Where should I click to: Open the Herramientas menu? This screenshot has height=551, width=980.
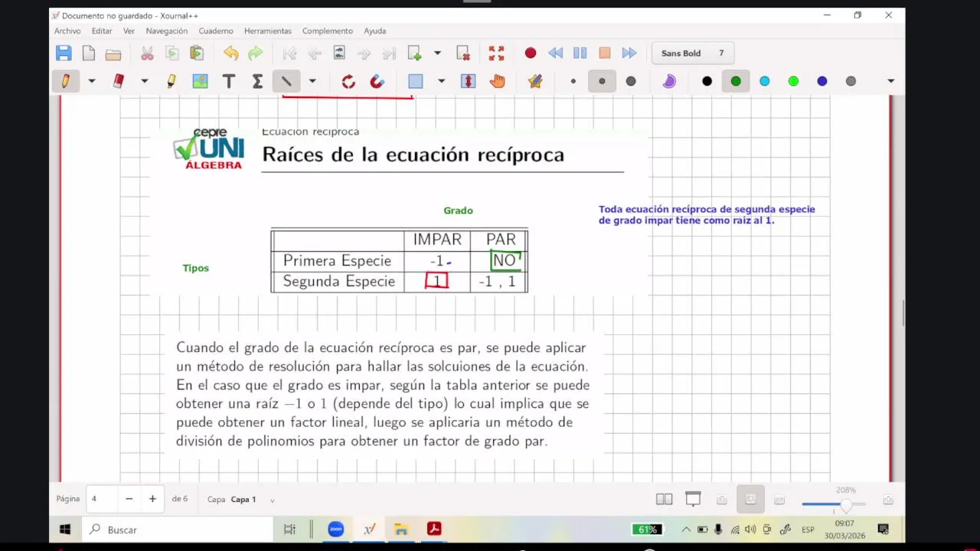(x=268, y=31)
